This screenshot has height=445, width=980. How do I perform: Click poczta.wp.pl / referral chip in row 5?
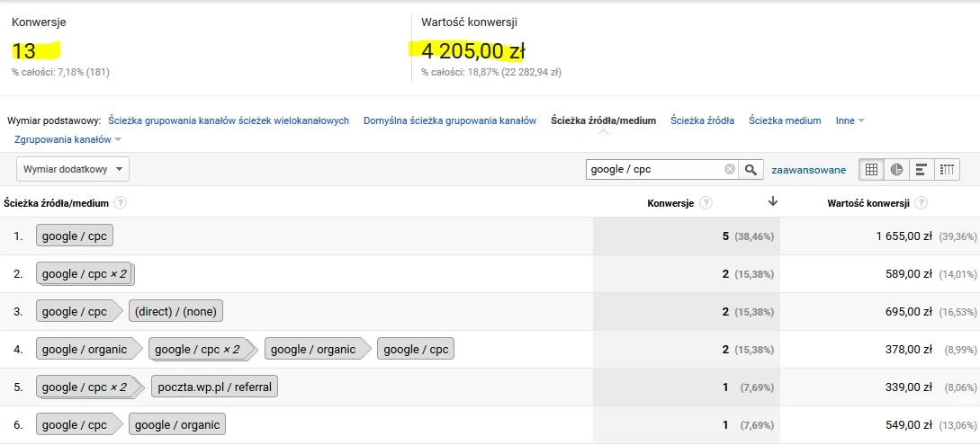coord(214,387)
